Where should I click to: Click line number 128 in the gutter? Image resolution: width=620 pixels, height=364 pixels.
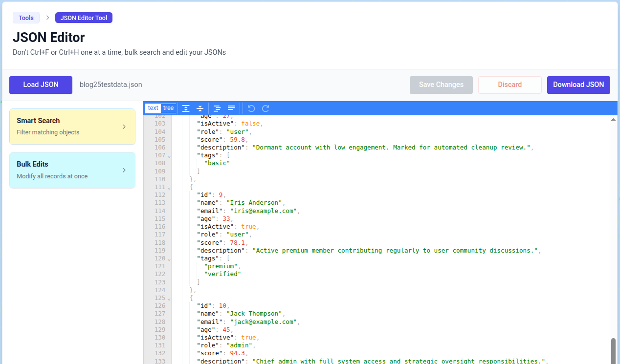pyautogui.click(x=159, y=322)
